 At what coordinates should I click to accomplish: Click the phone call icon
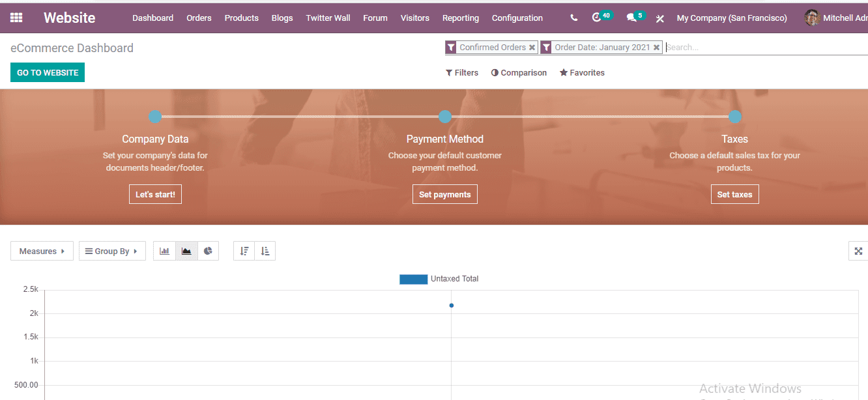[x=573, y=18]
